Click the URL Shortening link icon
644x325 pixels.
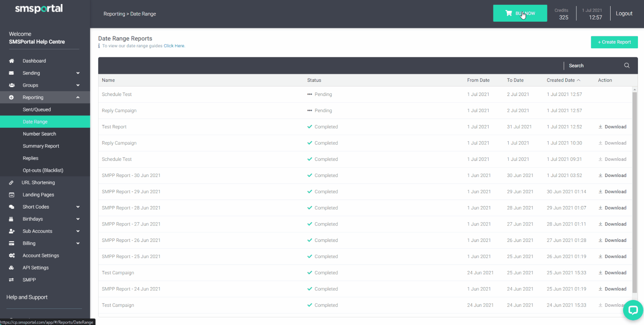(x=11, y=183)
